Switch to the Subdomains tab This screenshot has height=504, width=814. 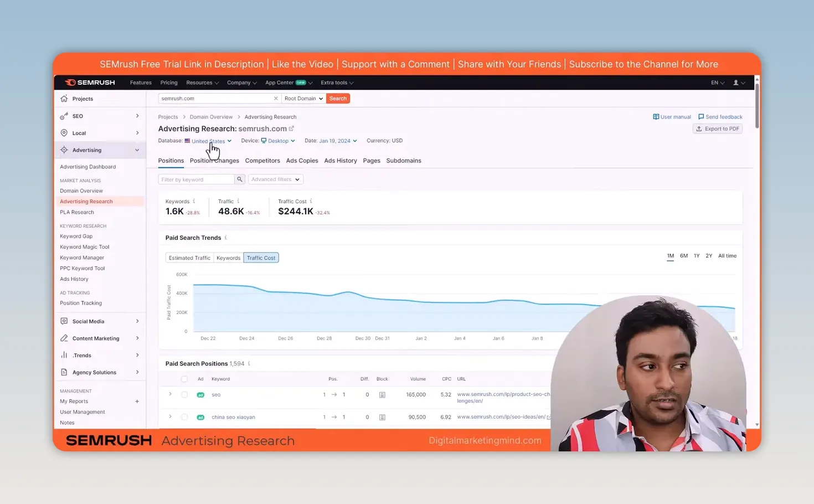(404, 161)
